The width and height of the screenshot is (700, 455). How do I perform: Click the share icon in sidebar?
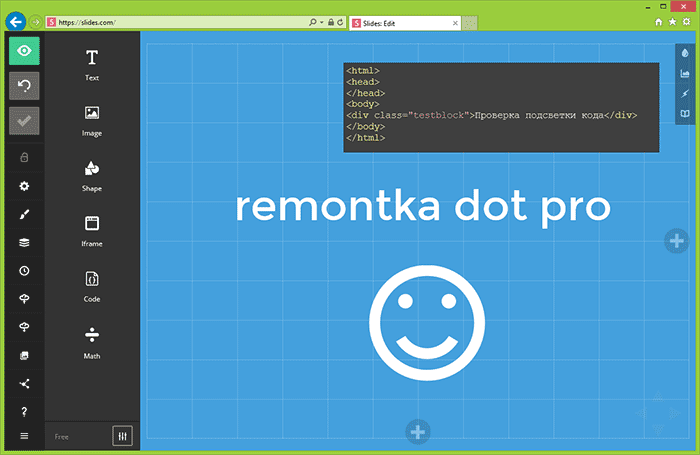point(24,384)
